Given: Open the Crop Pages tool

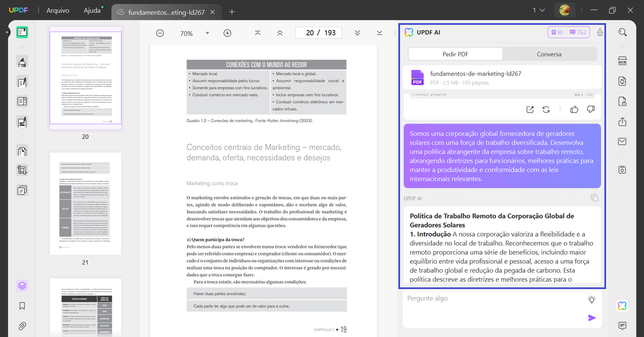Looking at the screenshot, I should pyautogui.click(x=22, y=171).
